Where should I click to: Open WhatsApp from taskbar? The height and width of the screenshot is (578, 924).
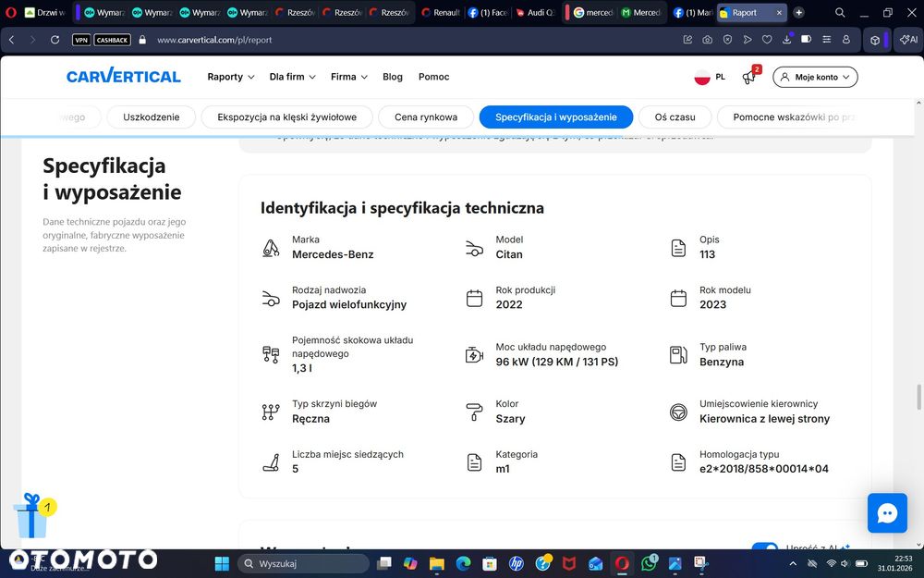(x=649, y=563)
